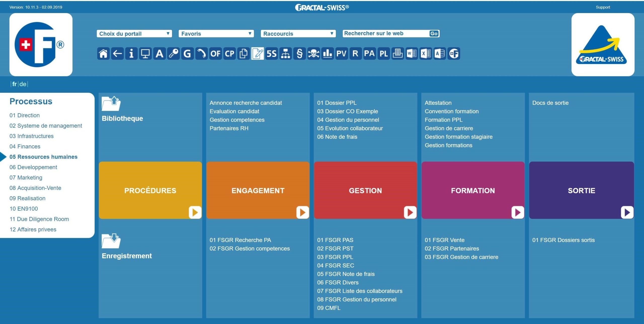Switch to fr language toggle
The image size is (644, 324).
pos(14,84)
